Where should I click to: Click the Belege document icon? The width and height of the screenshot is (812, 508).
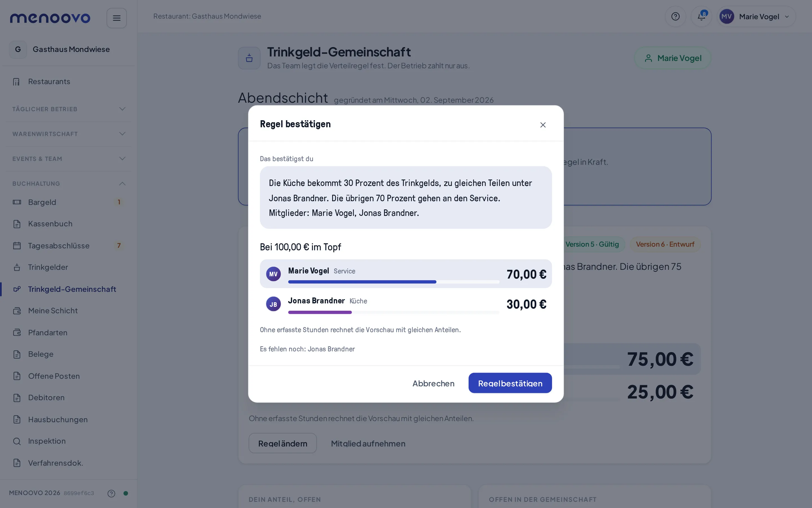pos(17,354)
